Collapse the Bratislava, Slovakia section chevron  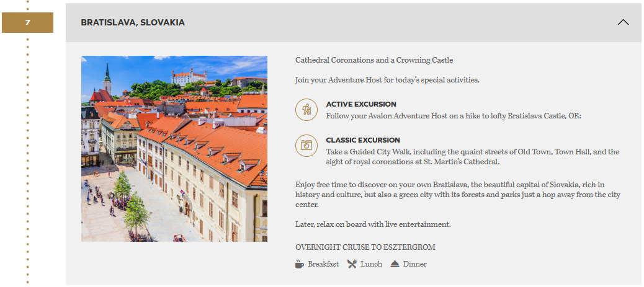[623, 22]
